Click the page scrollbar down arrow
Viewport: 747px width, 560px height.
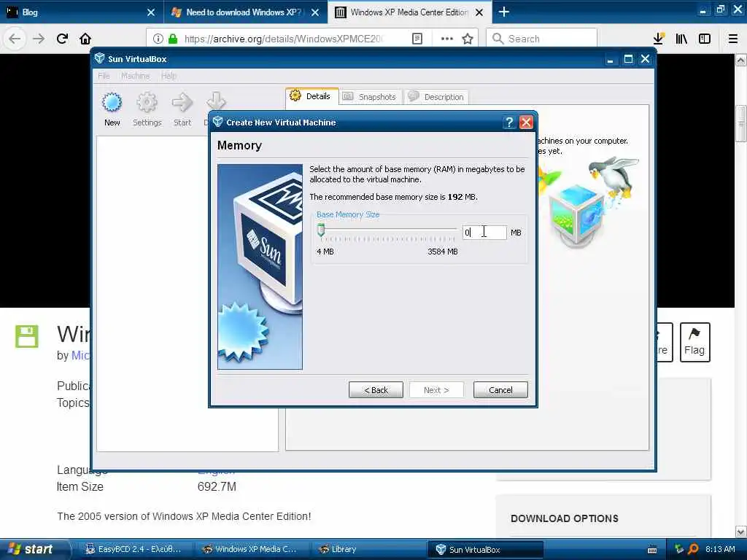point(741,532)
